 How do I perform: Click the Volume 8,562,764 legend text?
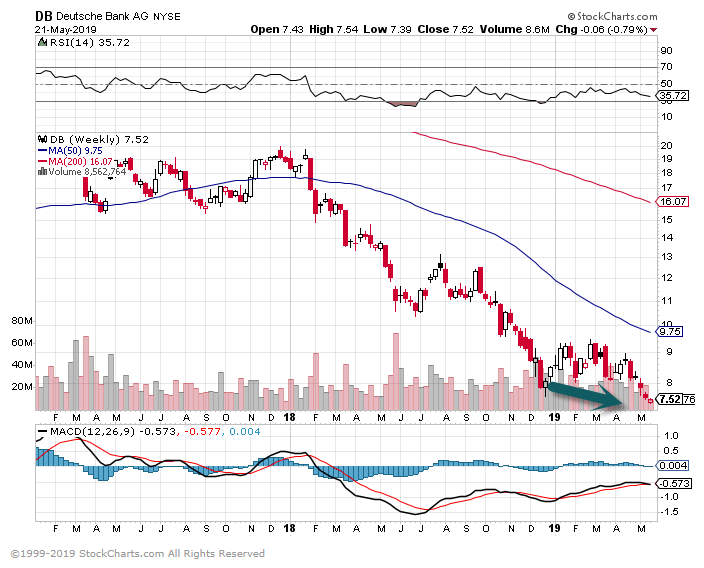87,172
